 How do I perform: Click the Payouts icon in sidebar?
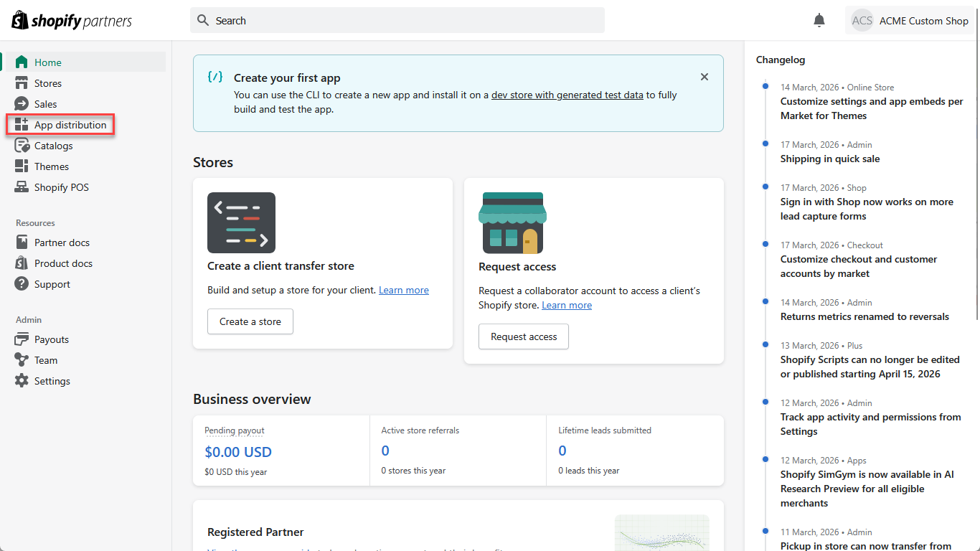tap(22, 339)
